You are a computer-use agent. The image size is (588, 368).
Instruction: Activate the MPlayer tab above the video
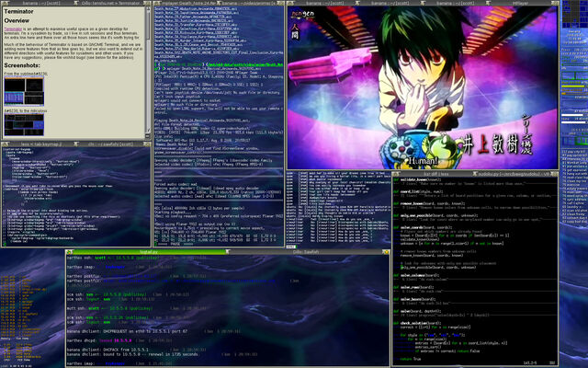pos(523,3)
